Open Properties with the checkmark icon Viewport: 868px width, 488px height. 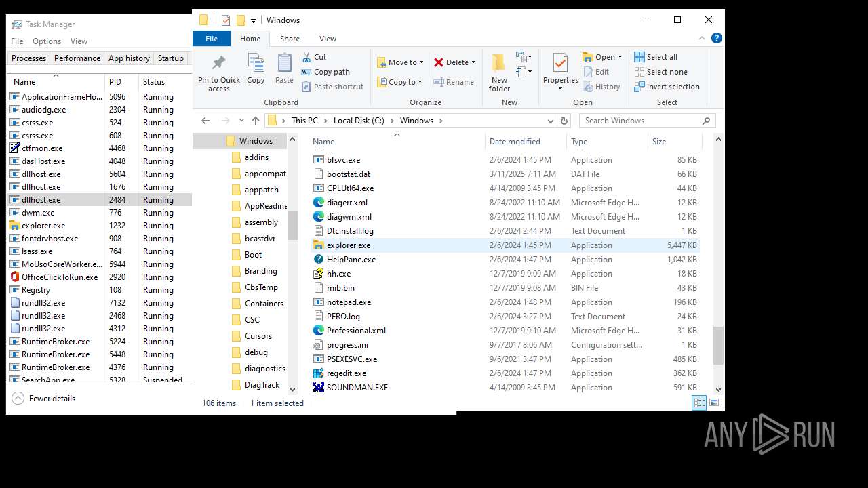(x=560, y=63)
